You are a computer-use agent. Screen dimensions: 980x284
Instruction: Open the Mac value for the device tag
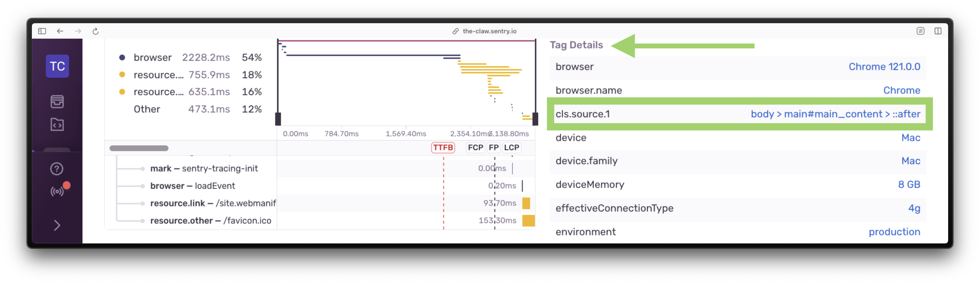[911, 137]
